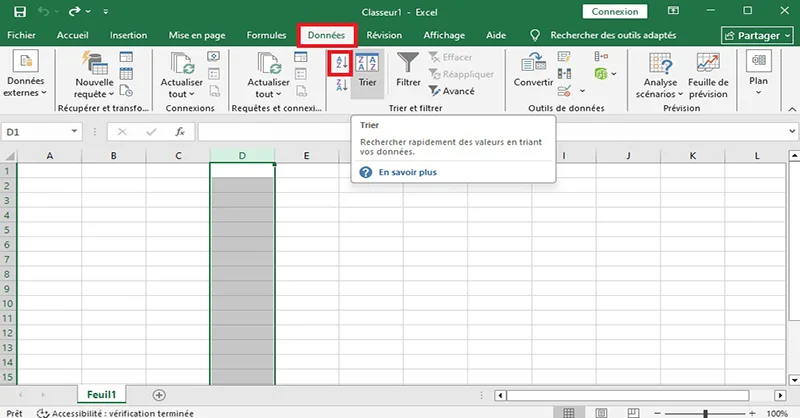Open the Affichage tab
Screen dimensions: 800x418
click(444, 35)
